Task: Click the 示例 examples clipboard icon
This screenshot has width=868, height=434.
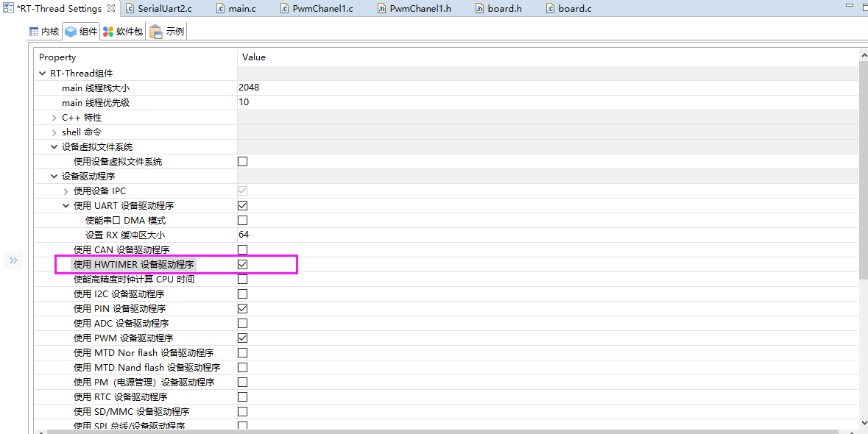Action: tap(156, 32)
